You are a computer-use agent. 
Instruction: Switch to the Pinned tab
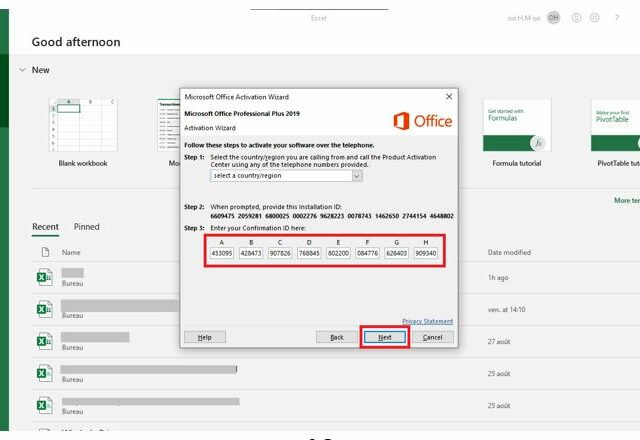[87, 227]
